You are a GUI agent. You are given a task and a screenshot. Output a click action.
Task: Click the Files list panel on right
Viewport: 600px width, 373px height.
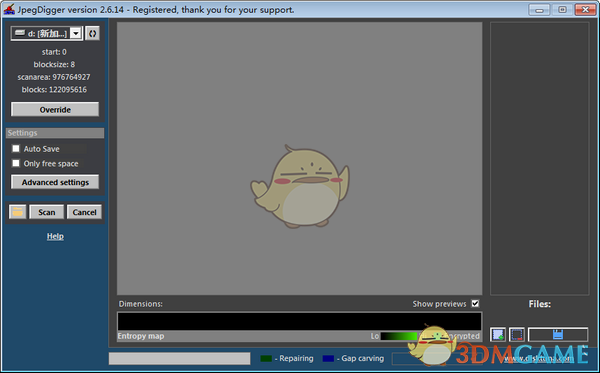pos(540,158)
